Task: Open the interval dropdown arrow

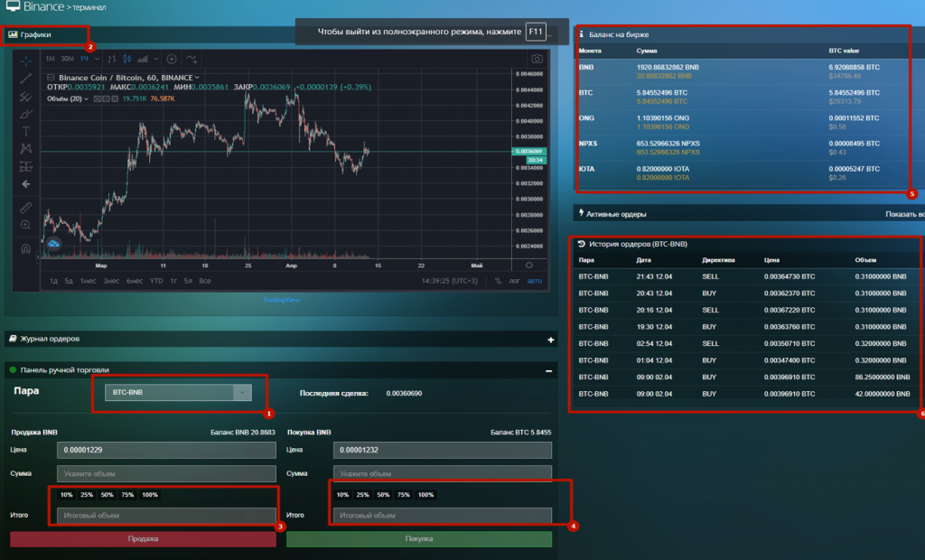Action: (x=97, y=59)
